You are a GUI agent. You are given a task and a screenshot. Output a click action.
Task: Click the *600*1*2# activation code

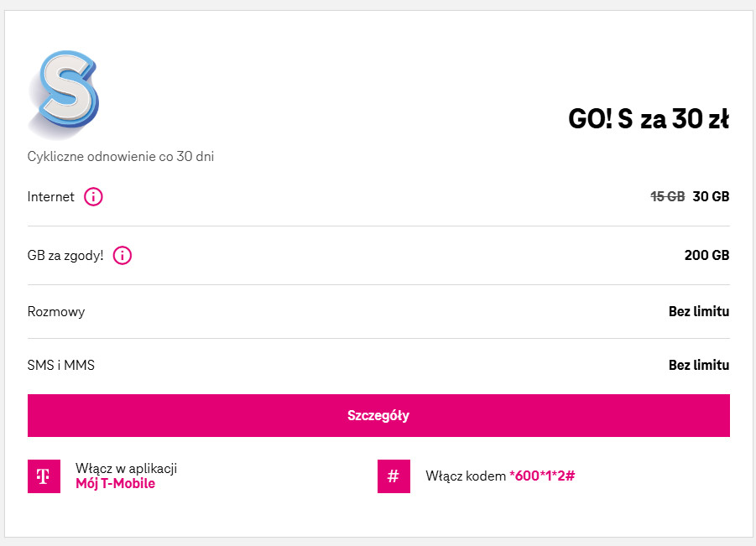coord(542,476)
